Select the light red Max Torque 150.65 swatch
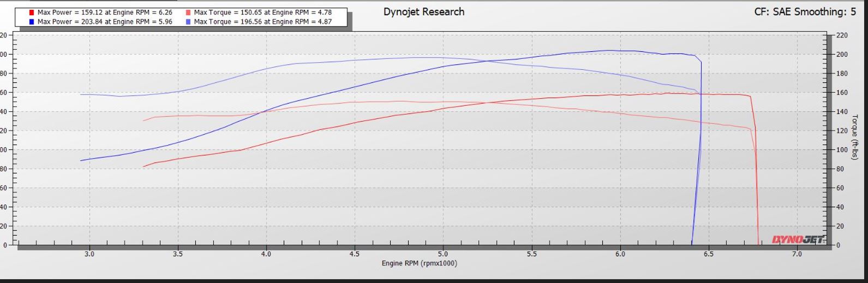The image size is (868, 283). [x=188, y=13]
